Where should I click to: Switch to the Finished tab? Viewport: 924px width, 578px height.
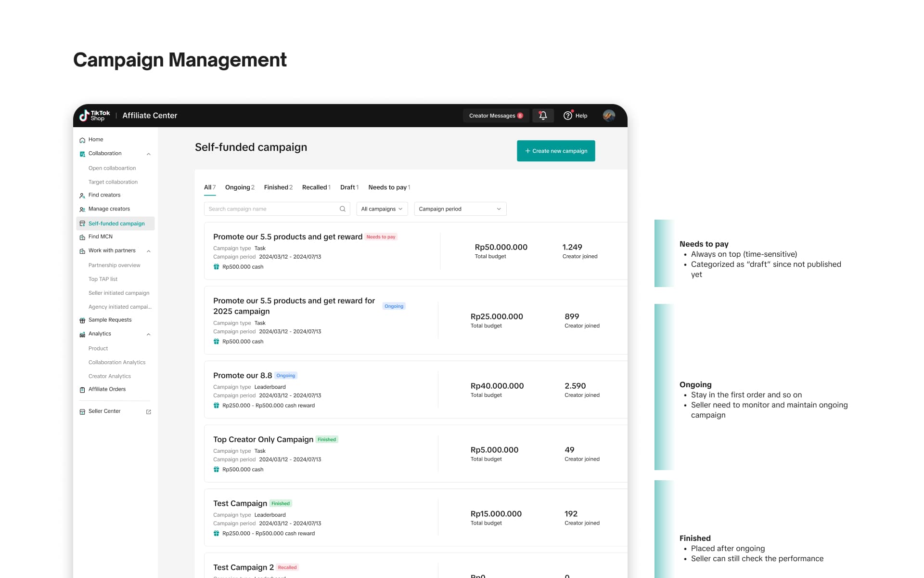(x=278, y=187)
